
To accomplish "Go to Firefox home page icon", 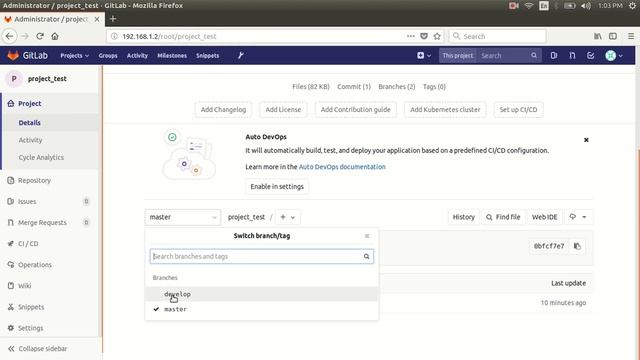I will click(x=55, y=36).
